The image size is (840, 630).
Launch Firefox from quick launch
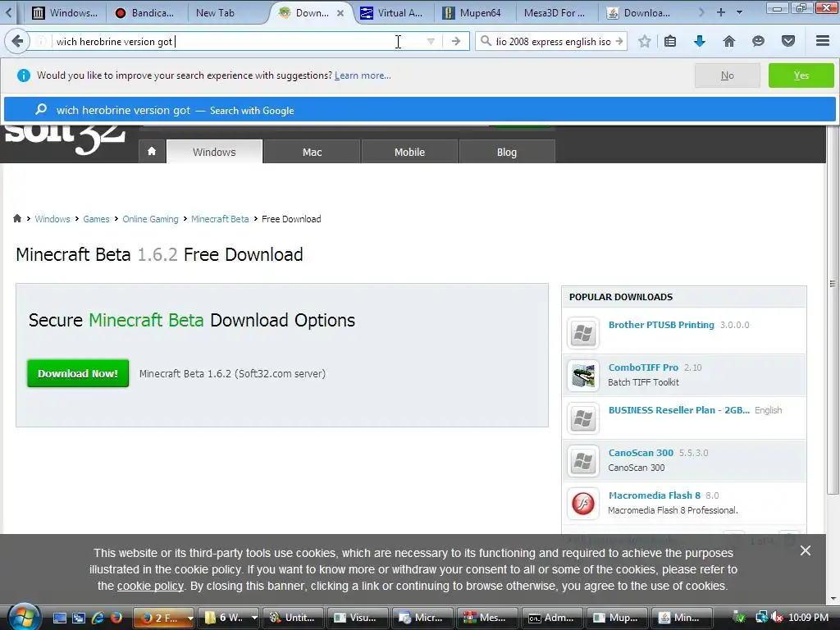pos(116,618)
